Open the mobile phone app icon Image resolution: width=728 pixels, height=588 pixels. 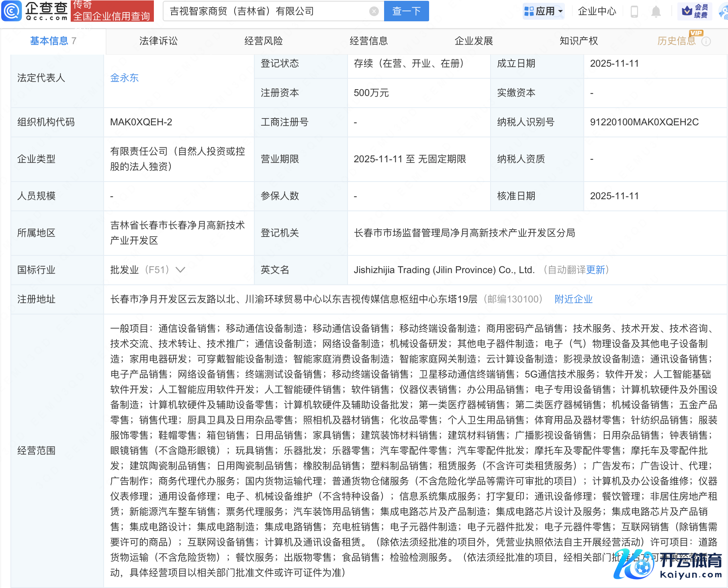tap(634, 11)
